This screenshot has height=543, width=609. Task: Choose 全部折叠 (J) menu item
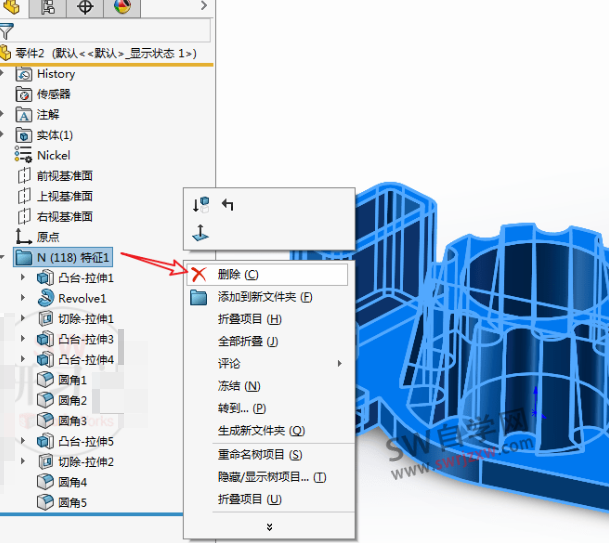270,341
